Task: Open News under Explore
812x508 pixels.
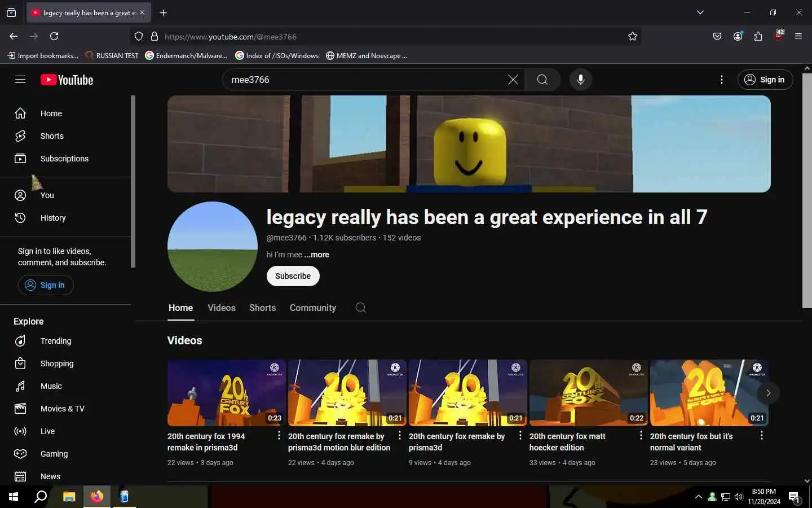Action: point(65,476)
